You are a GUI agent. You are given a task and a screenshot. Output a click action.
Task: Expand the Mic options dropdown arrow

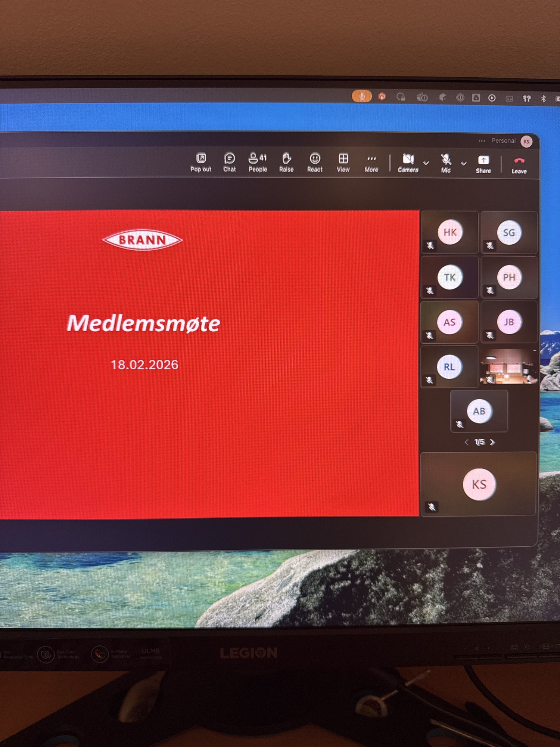point(464,163)
